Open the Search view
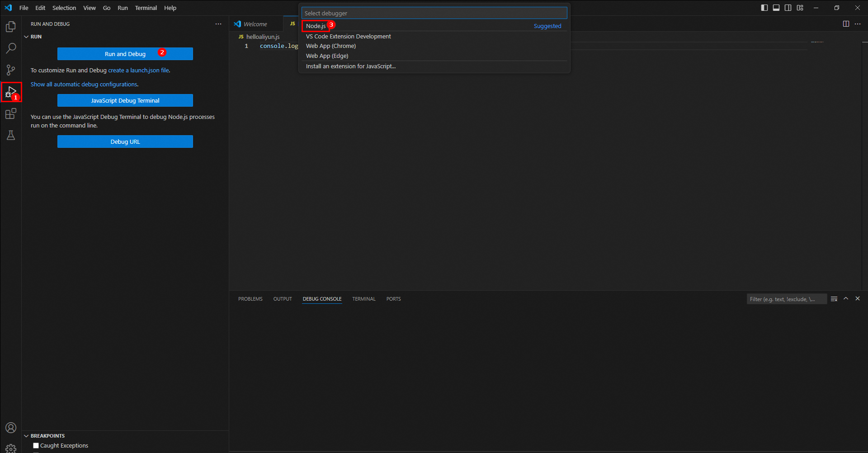 (11, 48)
